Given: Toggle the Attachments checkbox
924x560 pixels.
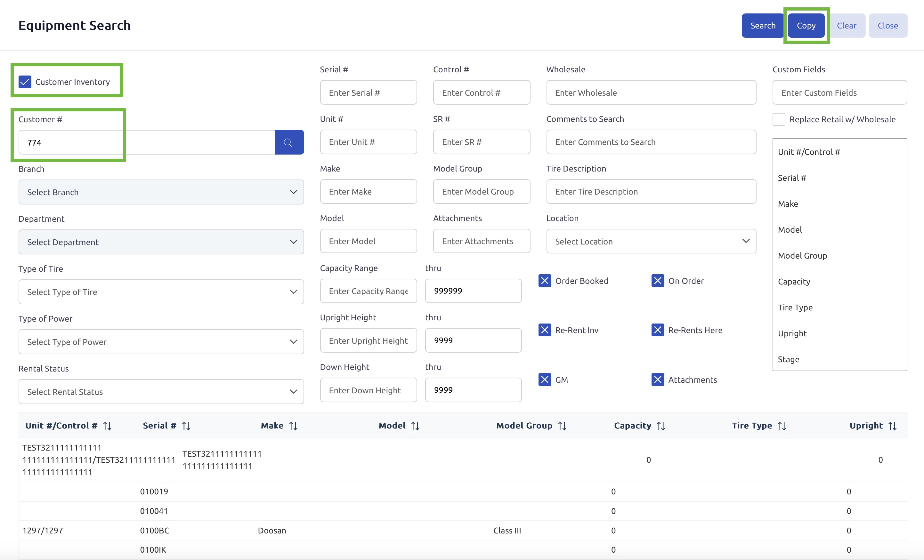Looking at the screenshot, I should [658, 380].
